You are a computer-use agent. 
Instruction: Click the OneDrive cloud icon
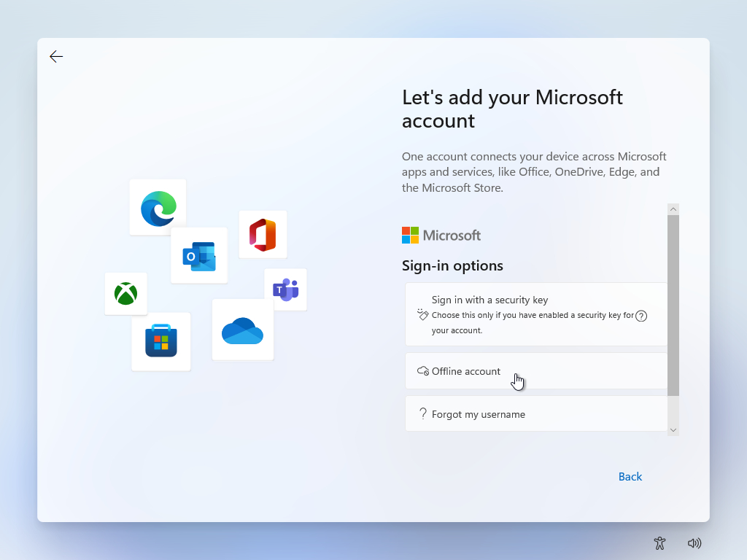pos(242,330)
